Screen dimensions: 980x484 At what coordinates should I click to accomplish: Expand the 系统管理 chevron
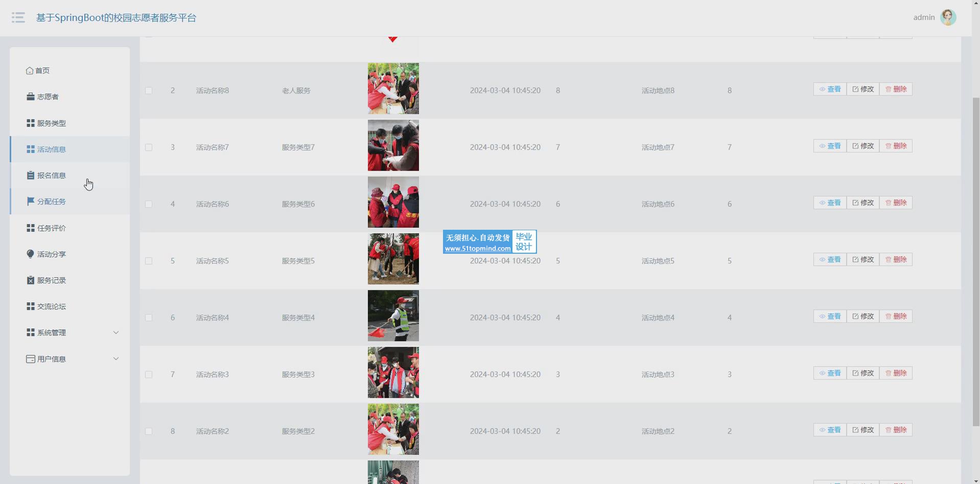pos(116,332)
